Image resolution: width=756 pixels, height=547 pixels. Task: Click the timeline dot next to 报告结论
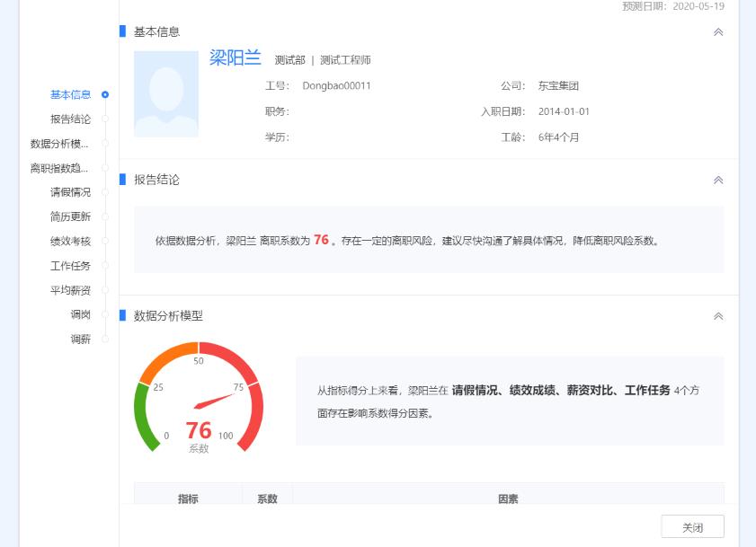point(106,119)
